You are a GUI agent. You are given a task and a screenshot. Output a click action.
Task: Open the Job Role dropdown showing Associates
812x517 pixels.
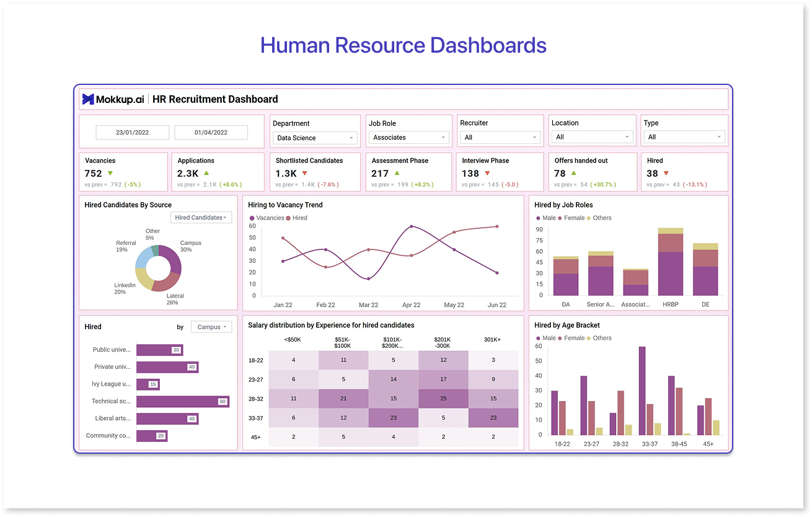[x=408, y=138]
